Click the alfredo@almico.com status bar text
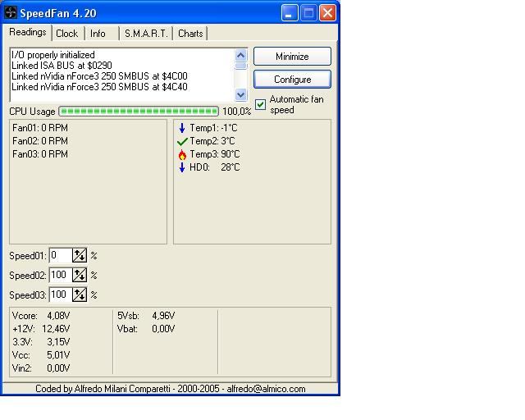Image resolution: width=525 pixels, height=420 pixels. (x=266, y=389)
